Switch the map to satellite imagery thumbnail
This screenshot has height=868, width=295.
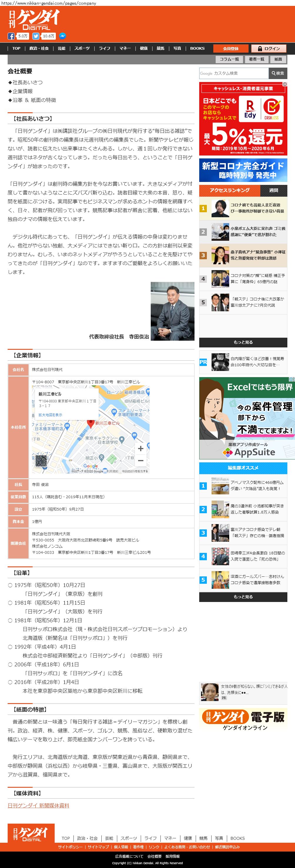click(x=41, y=461)
